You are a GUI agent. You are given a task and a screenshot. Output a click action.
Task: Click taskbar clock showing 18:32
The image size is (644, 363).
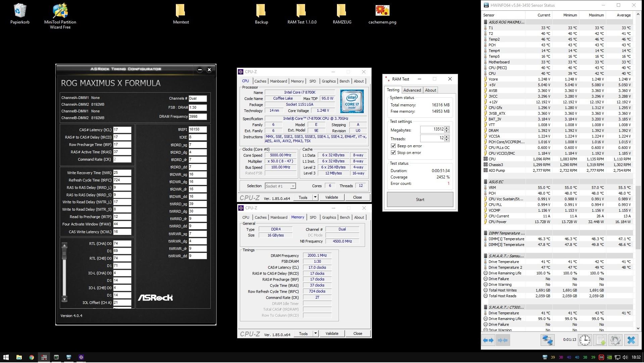tap(636, 358)
